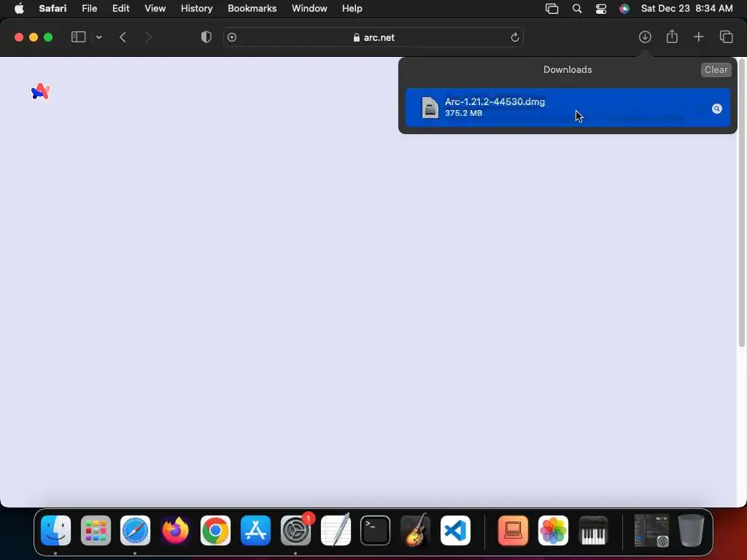
Task: Launch GarageBand from the Dock
Action: 415,529
